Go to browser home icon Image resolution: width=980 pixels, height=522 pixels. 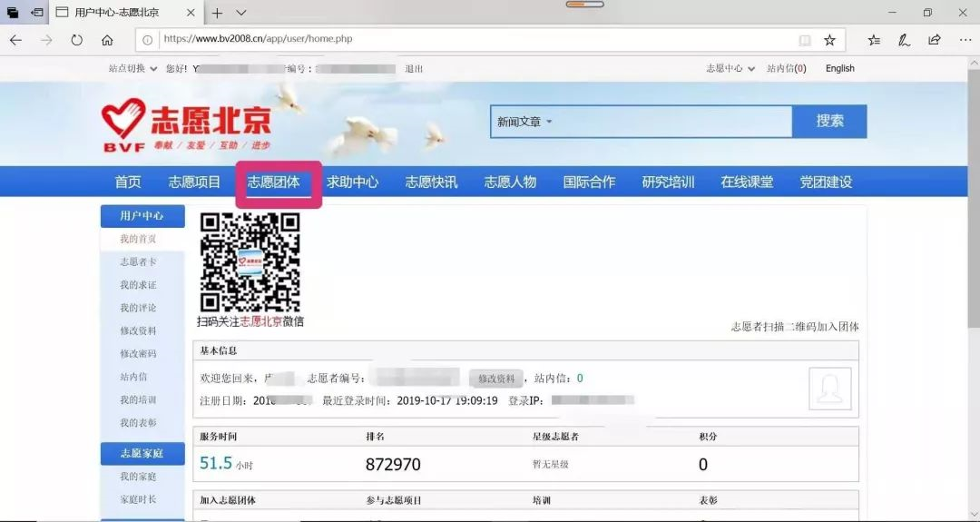[x=107, y=40]
